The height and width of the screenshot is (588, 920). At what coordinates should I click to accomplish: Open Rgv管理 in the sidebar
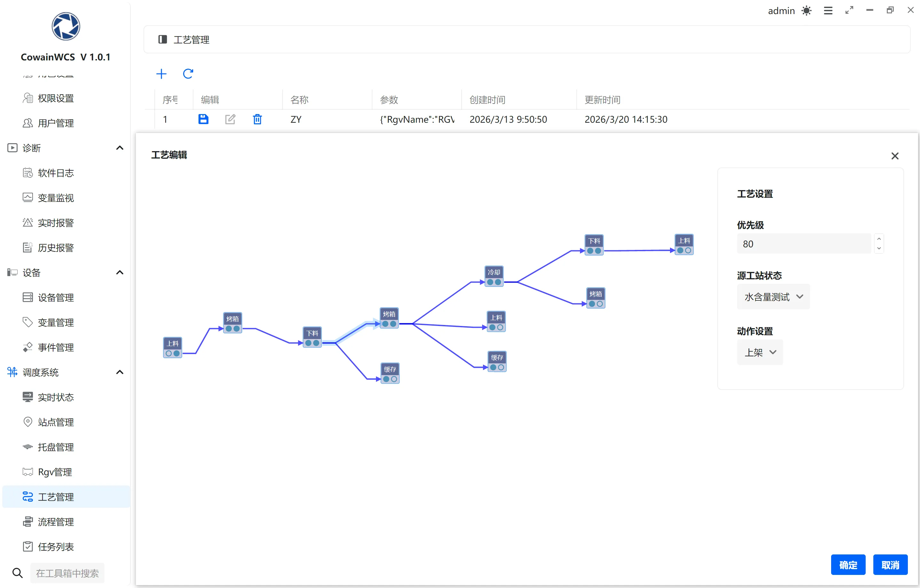55,472
